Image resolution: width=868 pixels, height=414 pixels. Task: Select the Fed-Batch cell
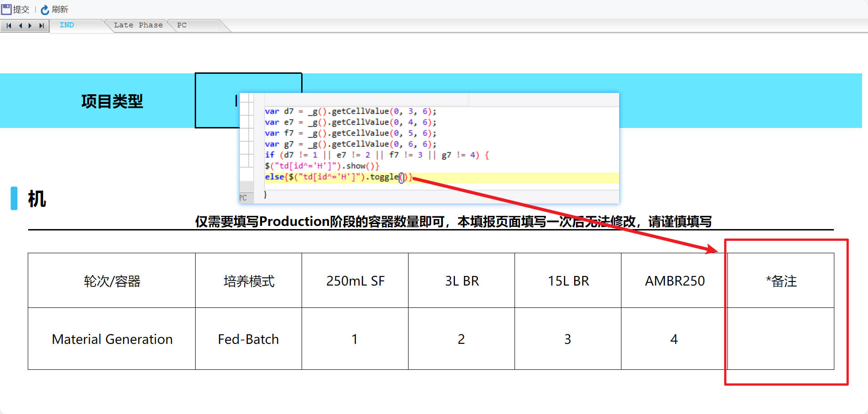pos(248,339)
